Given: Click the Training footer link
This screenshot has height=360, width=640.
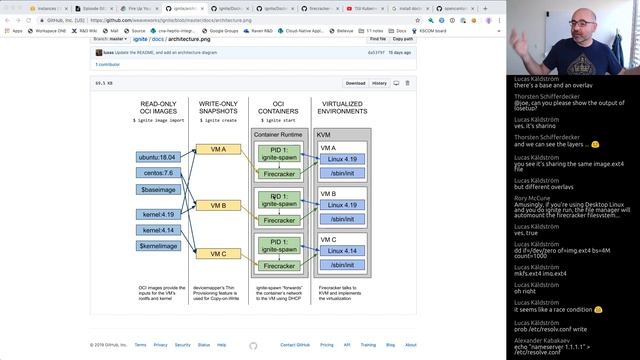Looking at the screenshot, I should pos(368,345).
